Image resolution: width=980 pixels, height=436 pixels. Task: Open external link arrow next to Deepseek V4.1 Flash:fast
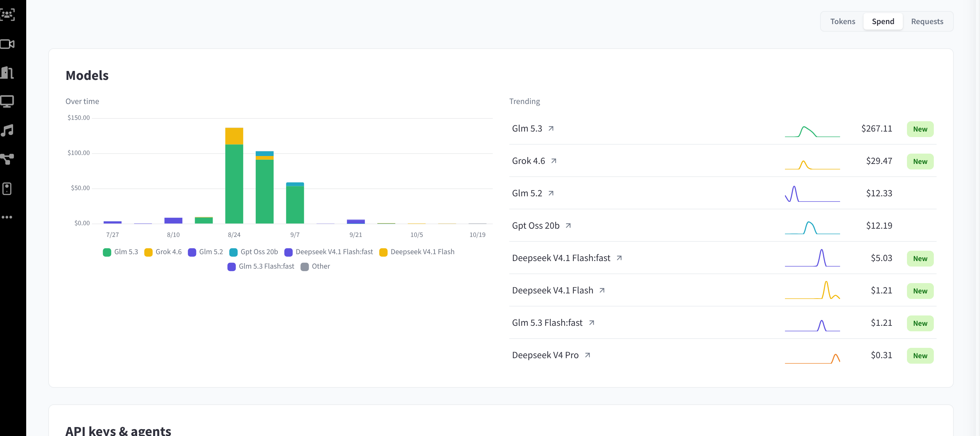(x=619, y=258)
